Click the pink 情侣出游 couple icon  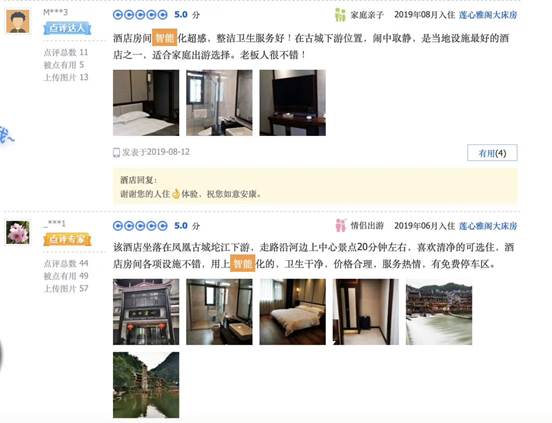341,226
